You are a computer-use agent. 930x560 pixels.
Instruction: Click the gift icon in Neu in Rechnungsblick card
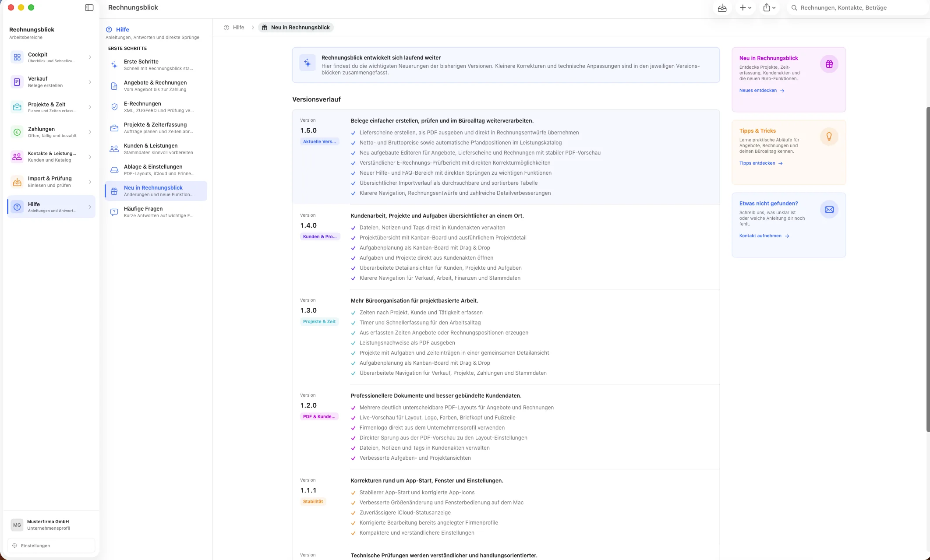(829, 64)
